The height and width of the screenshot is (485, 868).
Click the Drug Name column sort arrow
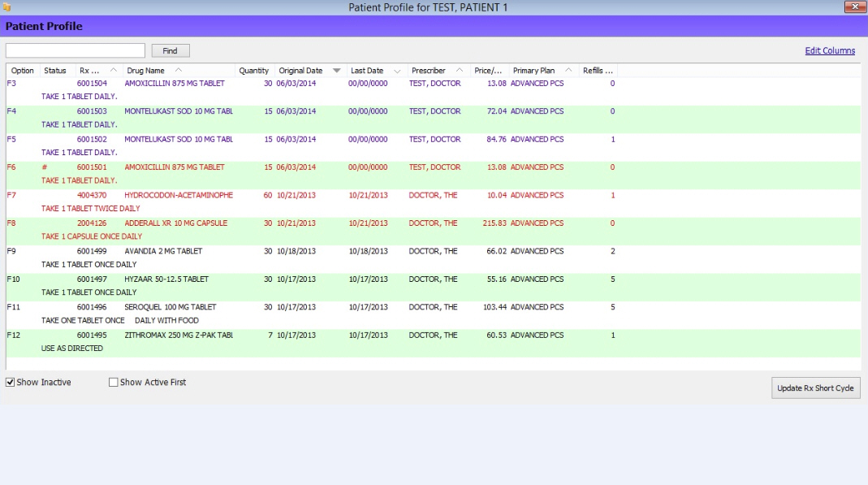[179, 71]
